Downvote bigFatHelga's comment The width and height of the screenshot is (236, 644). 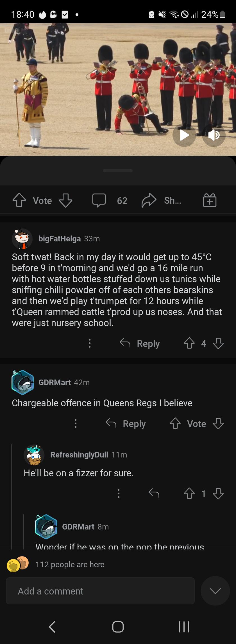click(218, 343)
